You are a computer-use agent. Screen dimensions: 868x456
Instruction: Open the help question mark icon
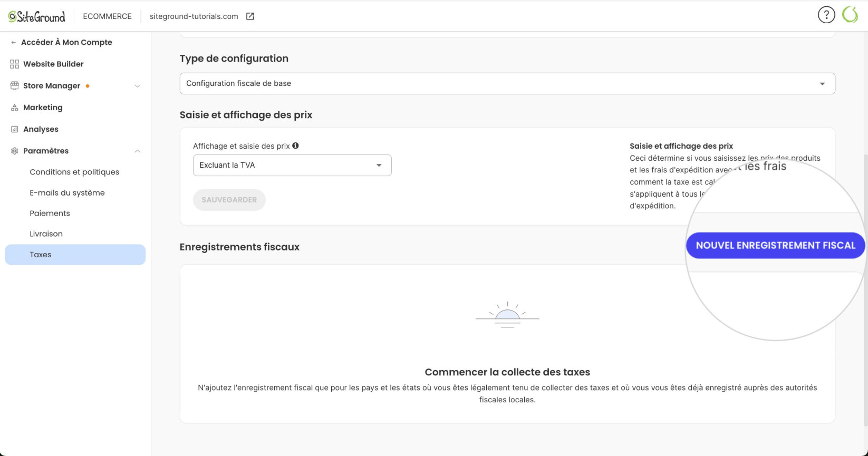point(826,15)
